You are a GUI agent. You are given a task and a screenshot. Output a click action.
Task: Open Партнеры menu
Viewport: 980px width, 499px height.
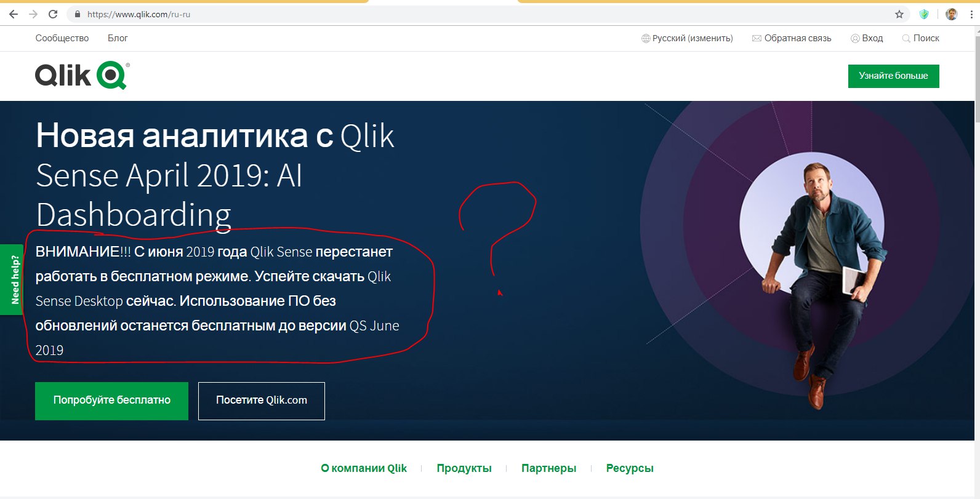[x=548, y=468]
